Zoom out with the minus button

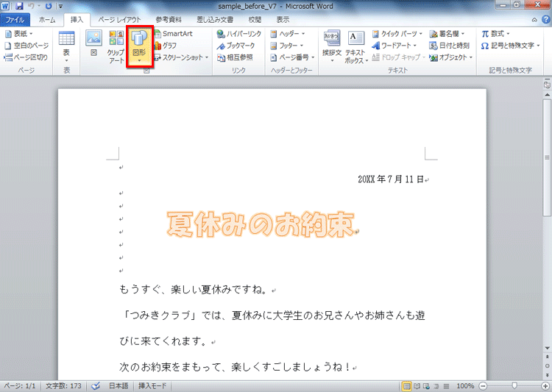tap(483, 386)
